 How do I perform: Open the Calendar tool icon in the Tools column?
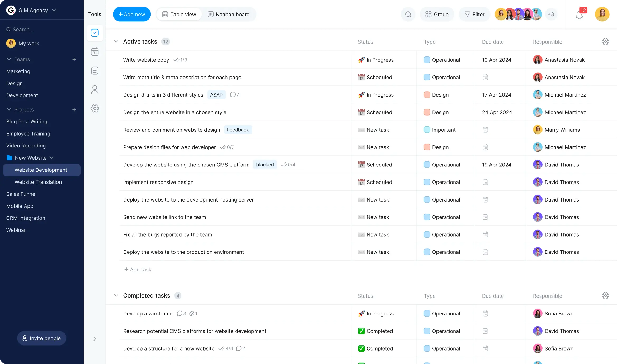95,52
